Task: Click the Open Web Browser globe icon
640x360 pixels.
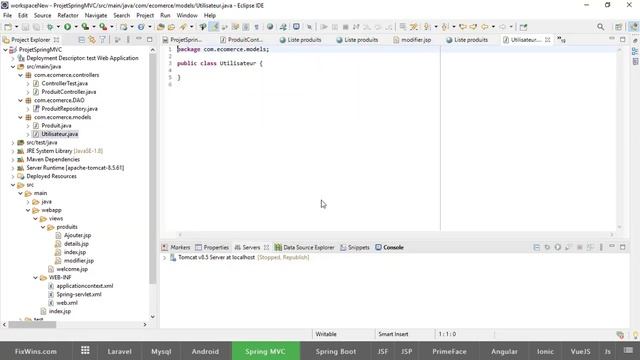Action: tap(270, 27)
